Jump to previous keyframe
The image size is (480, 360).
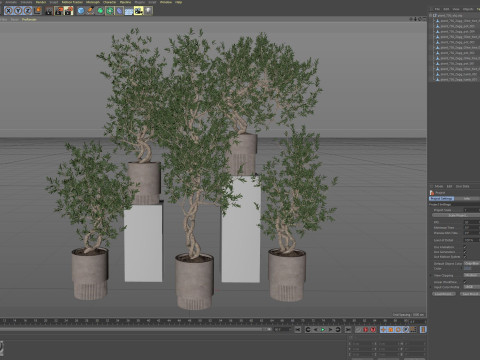coord(308,329)
